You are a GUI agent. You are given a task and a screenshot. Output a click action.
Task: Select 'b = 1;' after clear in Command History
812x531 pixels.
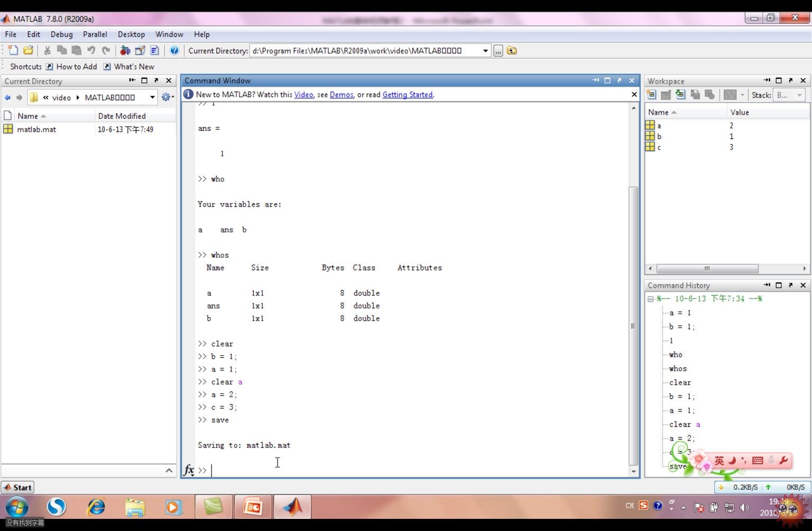(682, 397)
